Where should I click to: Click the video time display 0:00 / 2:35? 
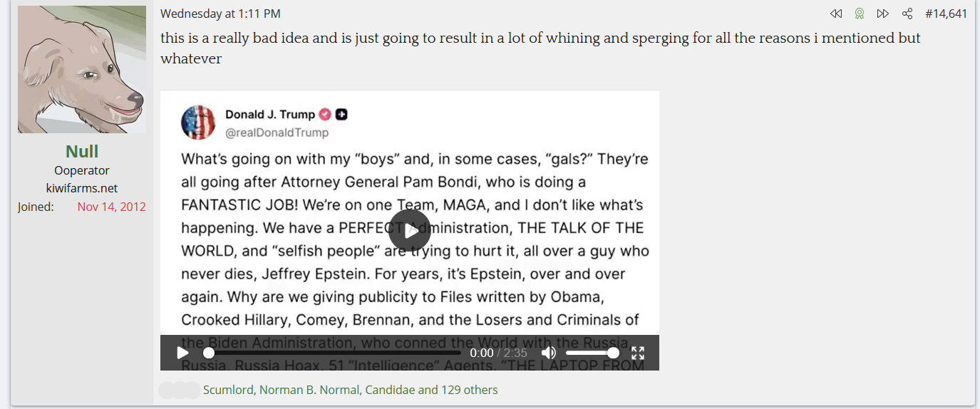coord(498,353)
